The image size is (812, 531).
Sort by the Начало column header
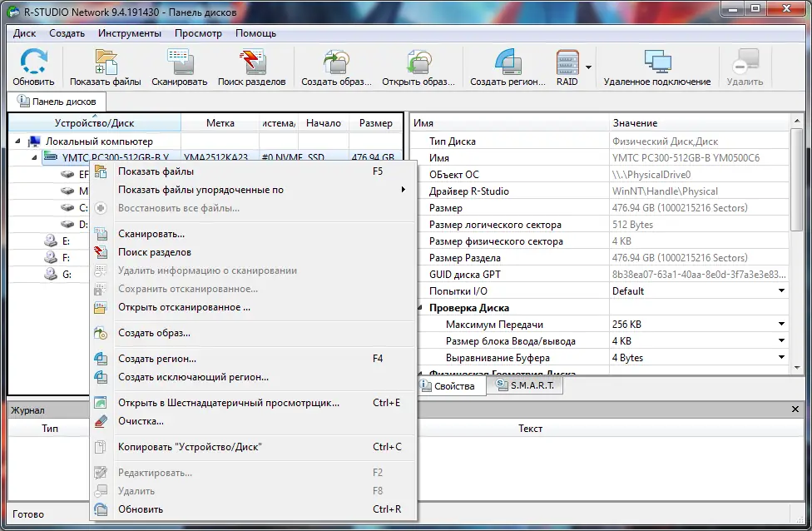click(324, 123)
